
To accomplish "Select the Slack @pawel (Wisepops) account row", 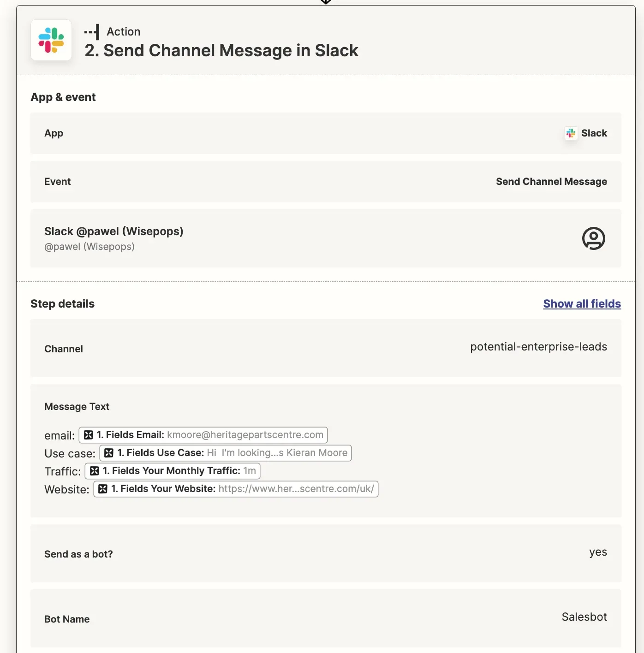I will [326, 238].
